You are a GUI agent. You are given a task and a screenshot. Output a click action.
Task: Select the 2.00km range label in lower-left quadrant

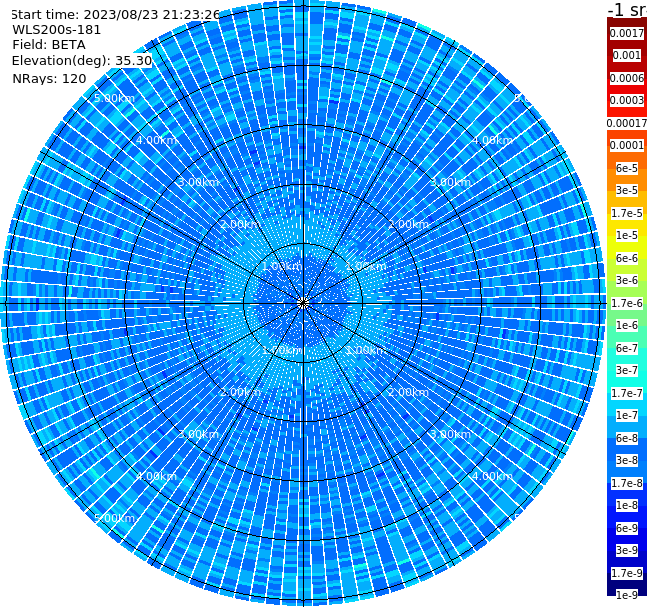coord(240,392)
